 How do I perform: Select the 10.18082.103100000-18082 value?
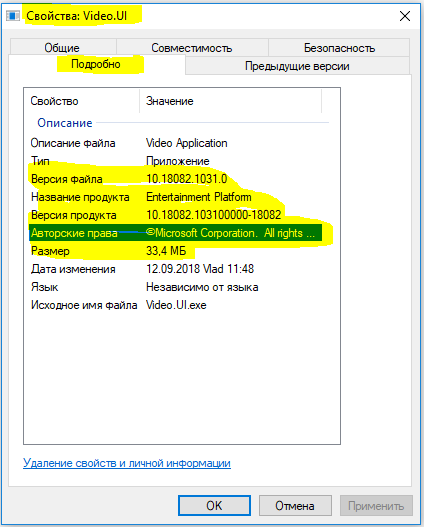(214, 215)
